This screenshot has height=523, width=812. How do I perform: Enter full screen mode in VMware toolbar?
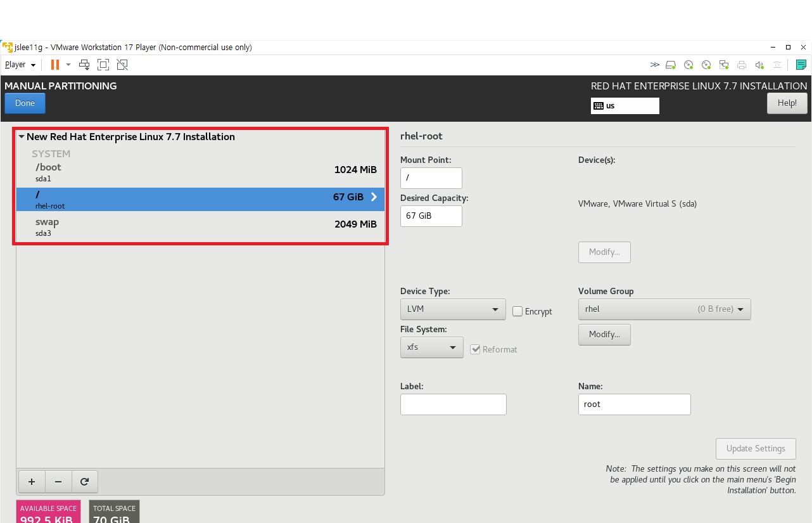103,65
